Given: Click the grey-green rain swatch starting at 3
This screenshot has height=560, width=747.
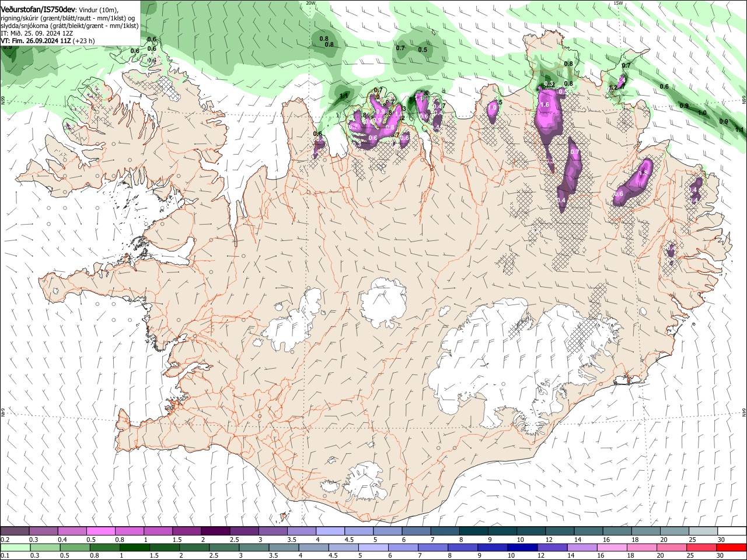Looking at the screenshot, I should 253,548.
